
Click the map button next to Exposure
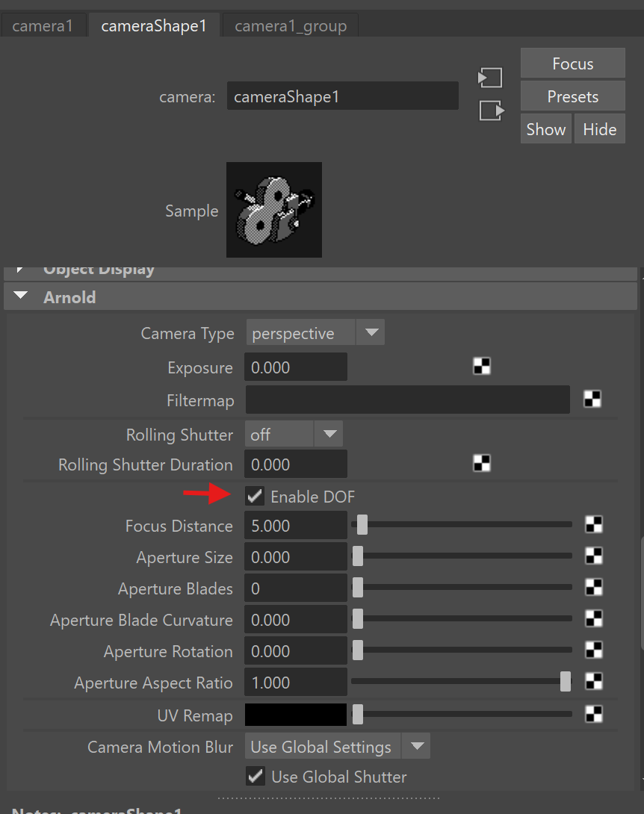pos(482,366)
